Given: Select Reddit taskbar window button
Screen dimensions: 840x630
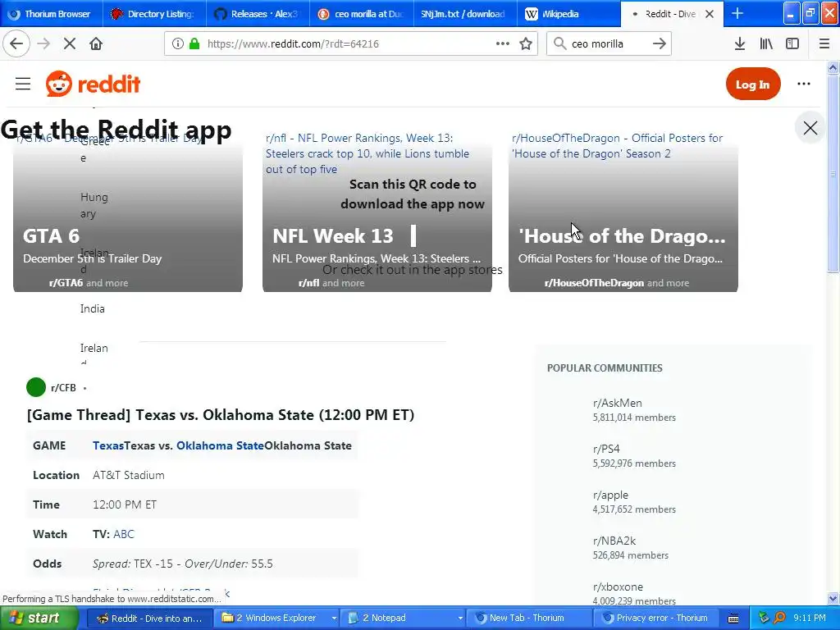Looking at the screenshot, I should pos(149,619).
